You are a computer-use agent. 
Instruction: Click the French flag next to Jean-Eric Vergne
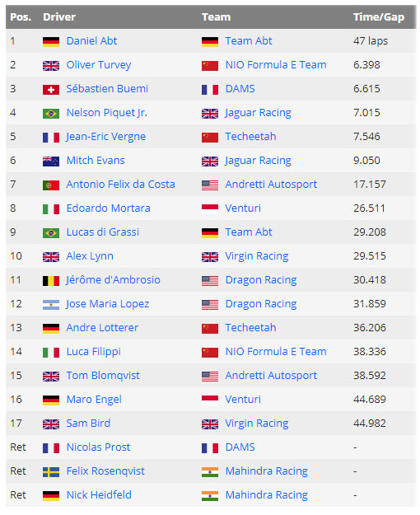point(51,138)
